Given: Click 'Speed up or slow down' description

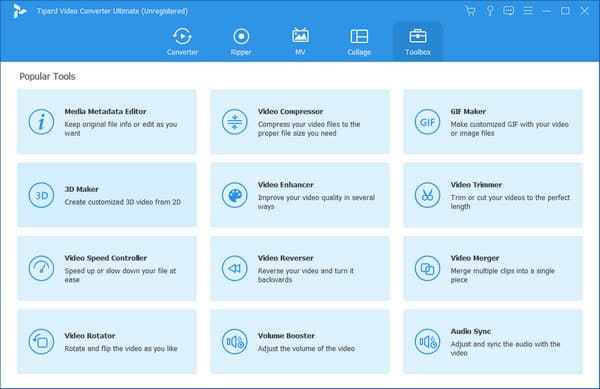Looking at the screenshot, I should click(x=120, y=275).
